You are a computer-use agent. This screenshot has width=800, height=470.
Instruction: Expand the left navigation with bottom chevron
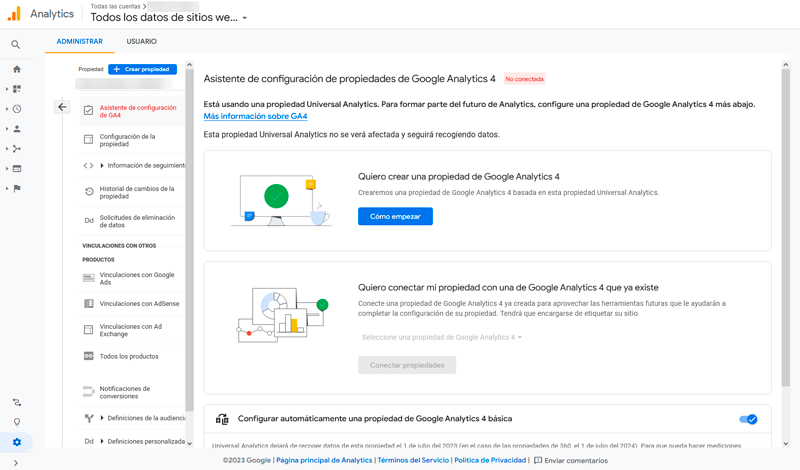coord(16,463)
